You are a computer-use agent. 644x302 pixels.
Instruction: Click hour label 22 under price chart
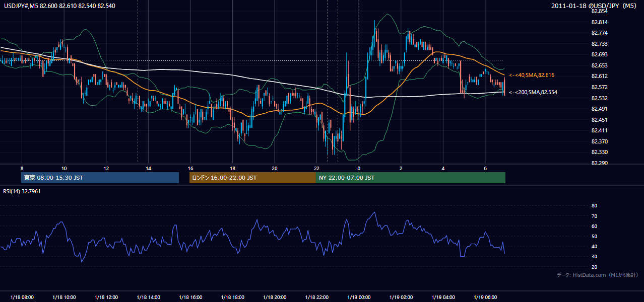click(x=316, y=168)
